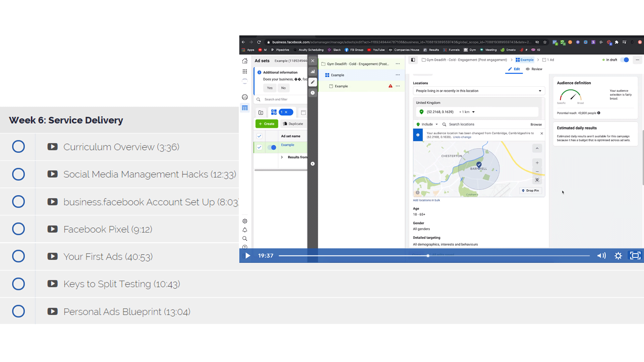
Task: Open People living in location dropdown
Action: [x=479, y=91]
